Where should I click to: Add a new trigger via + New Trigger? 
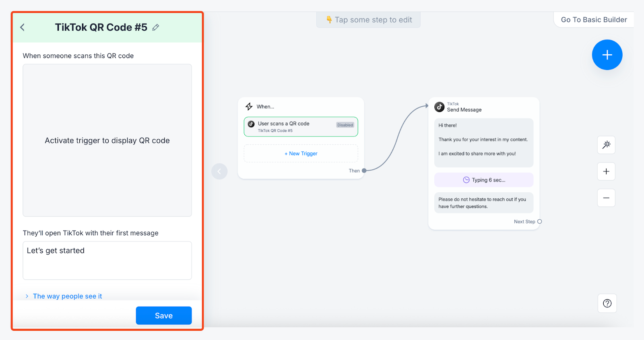301,154
